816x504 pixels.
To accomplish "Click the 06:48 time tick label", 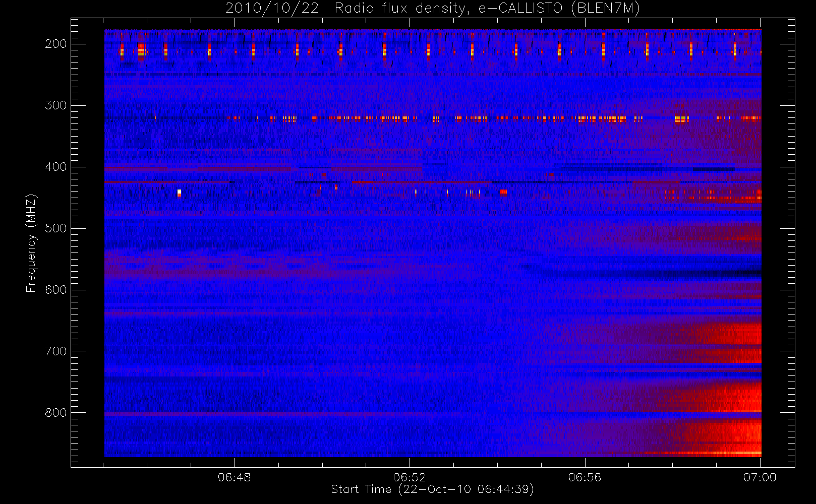I will [x=235, y=477].
